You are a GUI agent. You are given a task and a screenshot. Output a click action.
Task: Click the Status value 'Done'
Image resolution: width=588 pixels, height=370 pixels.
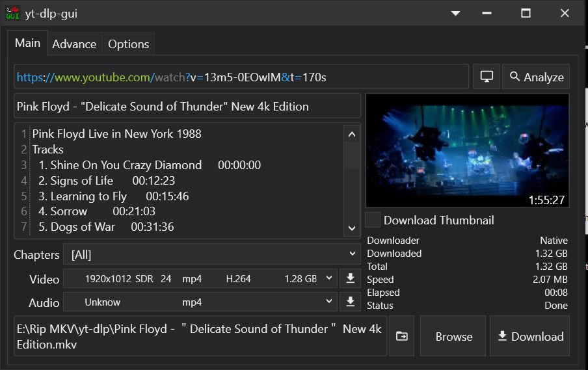[x=555, y=306]
